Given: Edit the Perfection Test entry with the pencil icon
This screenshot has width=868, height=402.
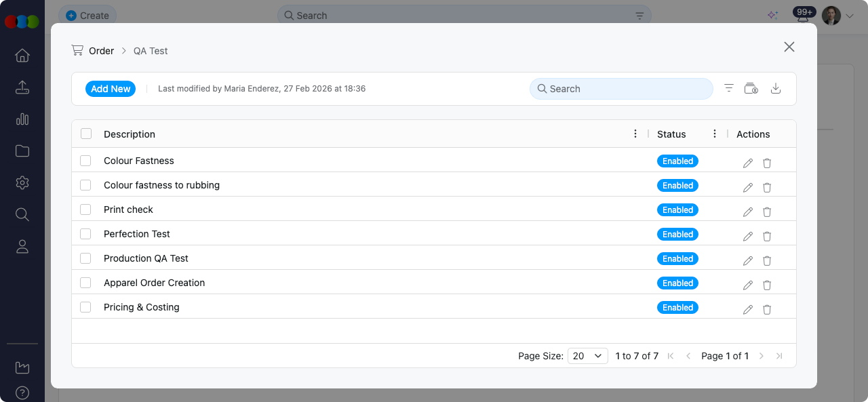Looking at the screenshot, I should pyautogui.click(x=747, y=236).
